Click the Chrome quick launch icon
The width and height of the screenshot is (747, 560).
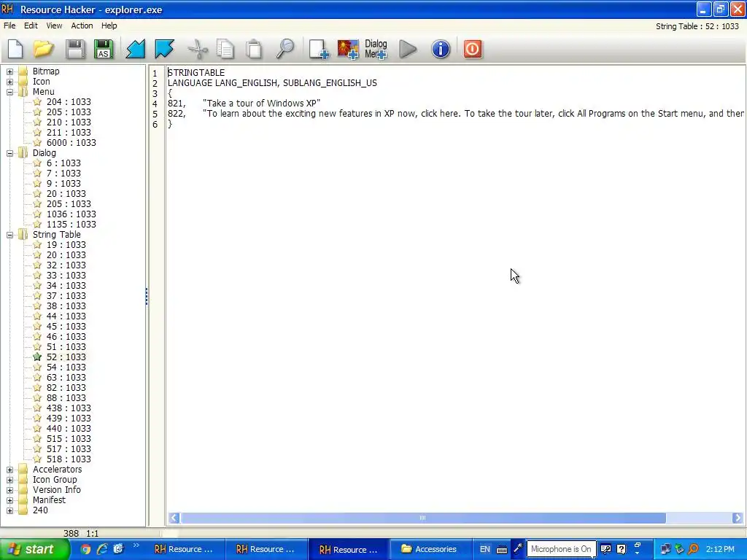coord(85,549)
